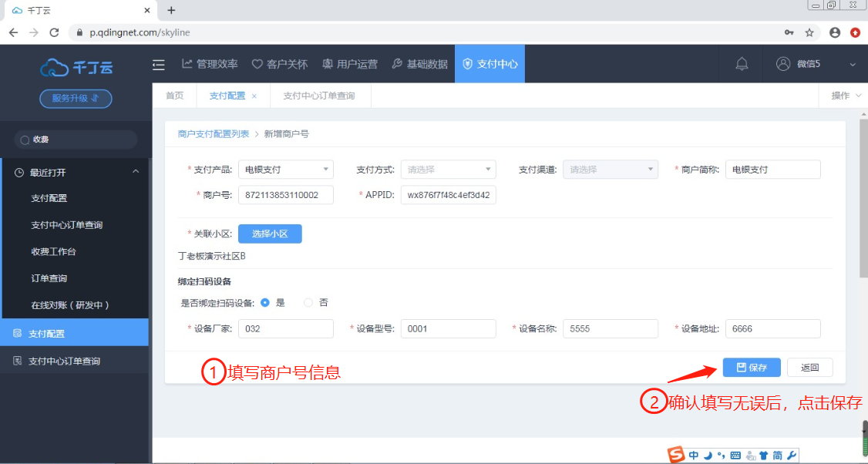Click the 保存 button
The width and height of the screenshot is (868, 464).
click(x=752, y=367)
